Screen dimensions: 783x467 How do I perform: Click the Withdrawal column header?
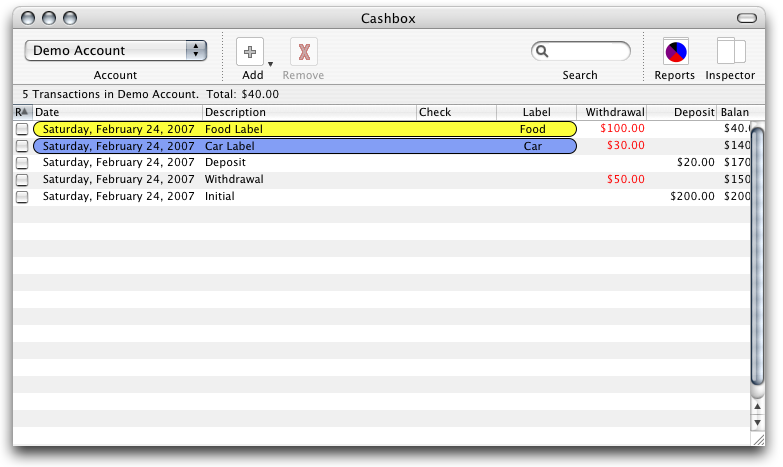(611, 112)
